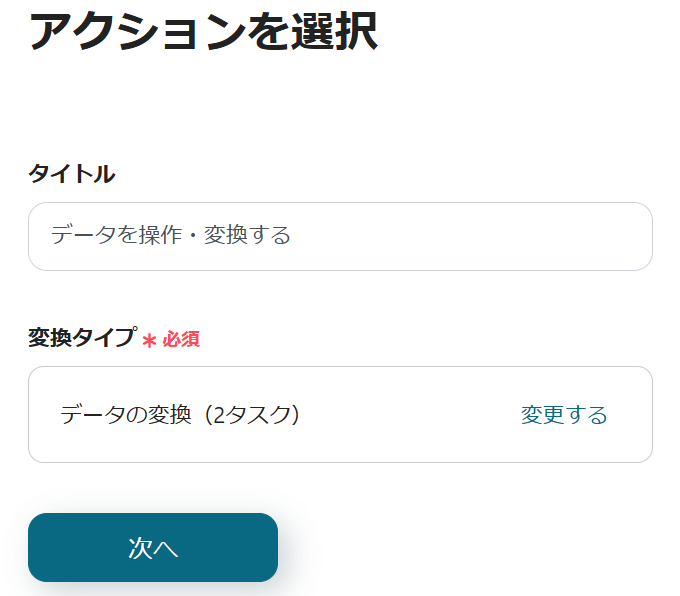Click the タイトル field label
Viewport: 680px width, 596px height.
[x=72, y=174]
